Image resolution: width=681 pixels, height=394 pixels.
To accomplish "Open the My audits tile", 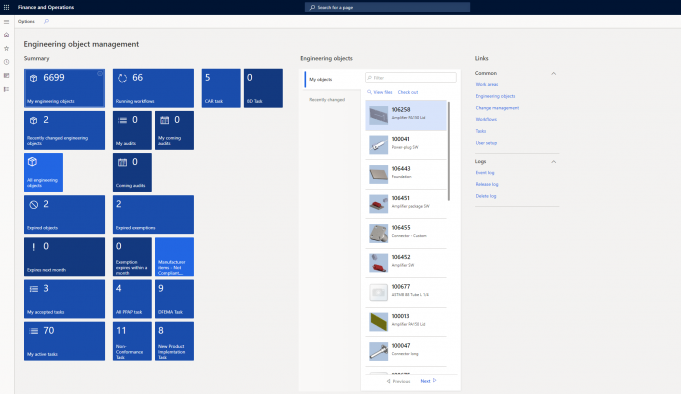I will (x=132, y=130).
